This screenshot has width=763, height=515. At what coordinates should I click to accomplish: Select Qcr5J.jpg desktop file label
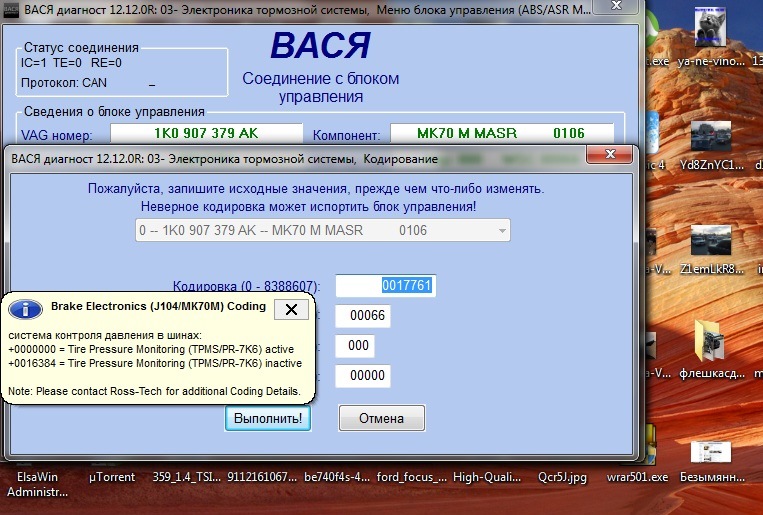click(562, 477)
